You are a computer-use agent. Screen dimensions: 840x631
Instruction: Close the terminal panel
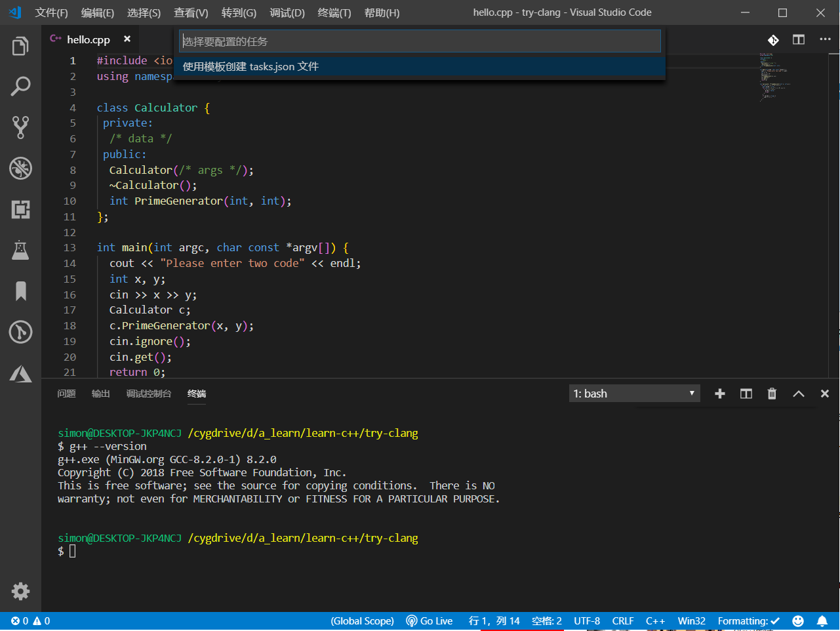(x=825, y=394)
